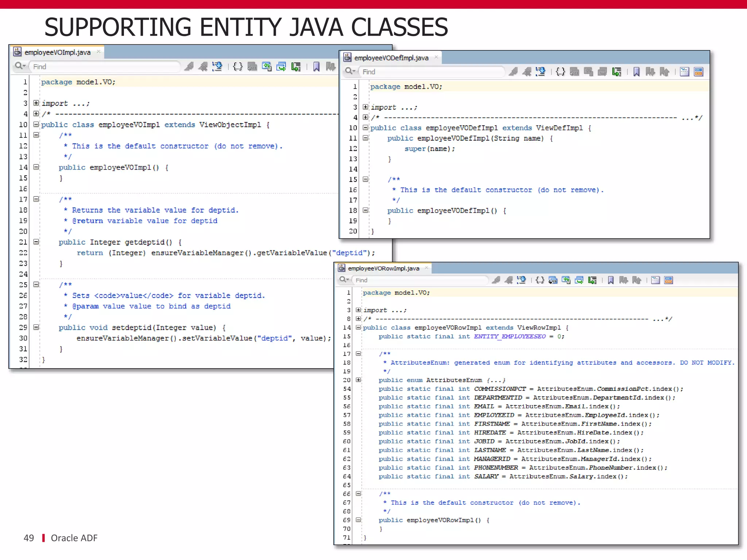Close the employeeVODefImpl.java tab
Image resolution: width=747 pixels, height=560 pixels.
[x=436, y=57]
